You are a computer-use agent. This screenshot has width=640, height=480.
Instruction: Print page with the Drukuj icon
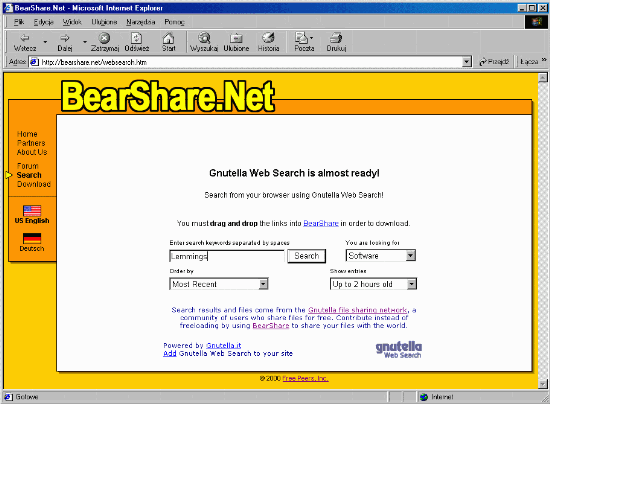click(x=336, y=38)
